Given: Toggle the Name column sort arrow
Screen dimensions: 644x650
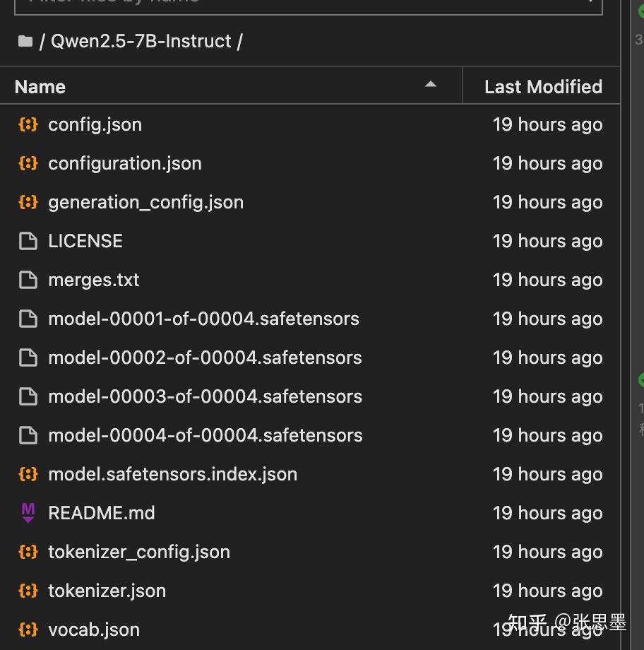Looking at the screenshot, I should coord(430,85).
